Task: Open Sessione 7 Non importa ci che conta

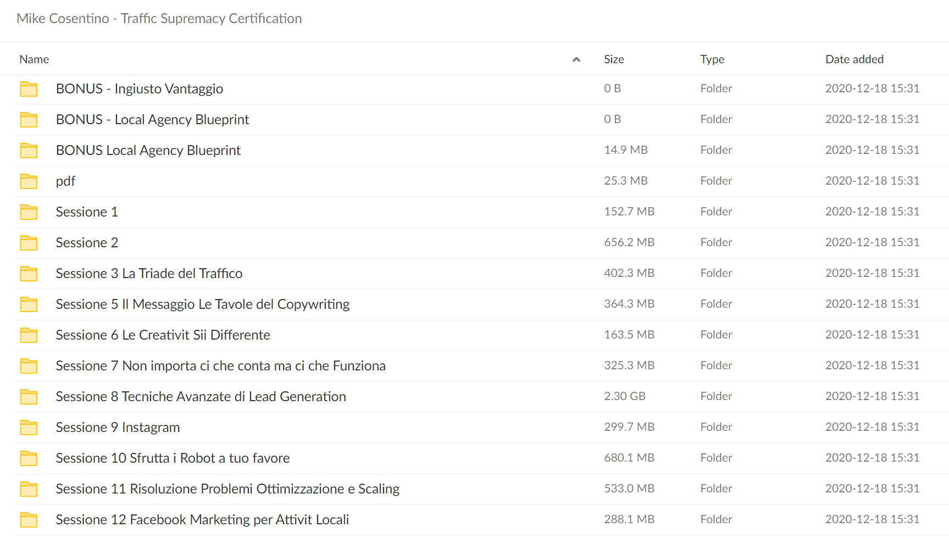Action: pyautogui.click(x=221, y=366)
